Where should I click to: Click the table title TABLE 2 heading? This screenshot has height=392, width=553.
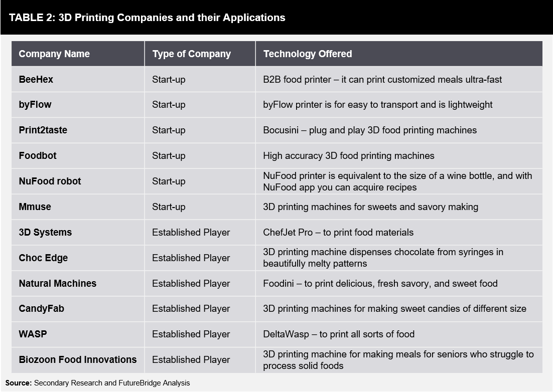[x=147, y=18]
